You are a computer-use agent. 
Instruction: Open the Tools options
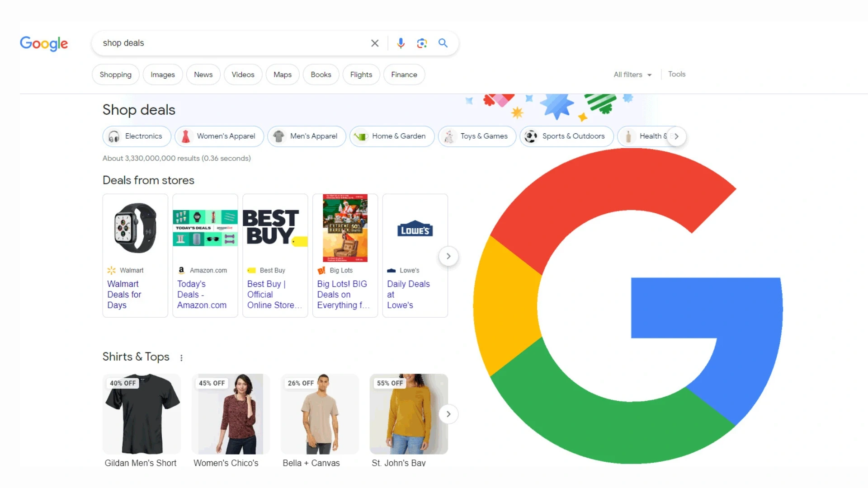coord(677,74)
